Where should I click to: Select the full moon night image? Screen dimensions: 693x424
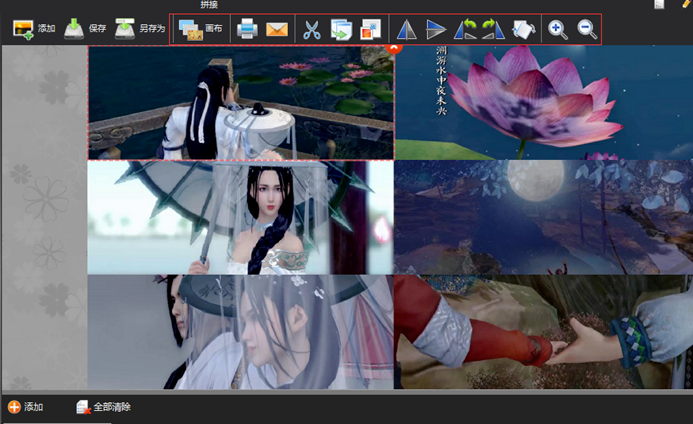pyautogui.click(x=543, y=217)
